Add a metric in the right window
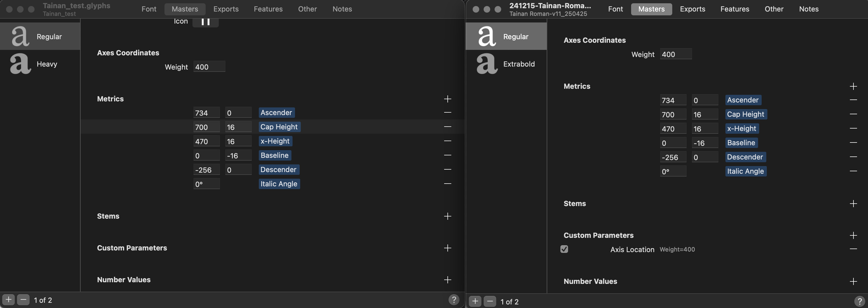This screenshot has height=308, width=868. (x=853, y=87)
